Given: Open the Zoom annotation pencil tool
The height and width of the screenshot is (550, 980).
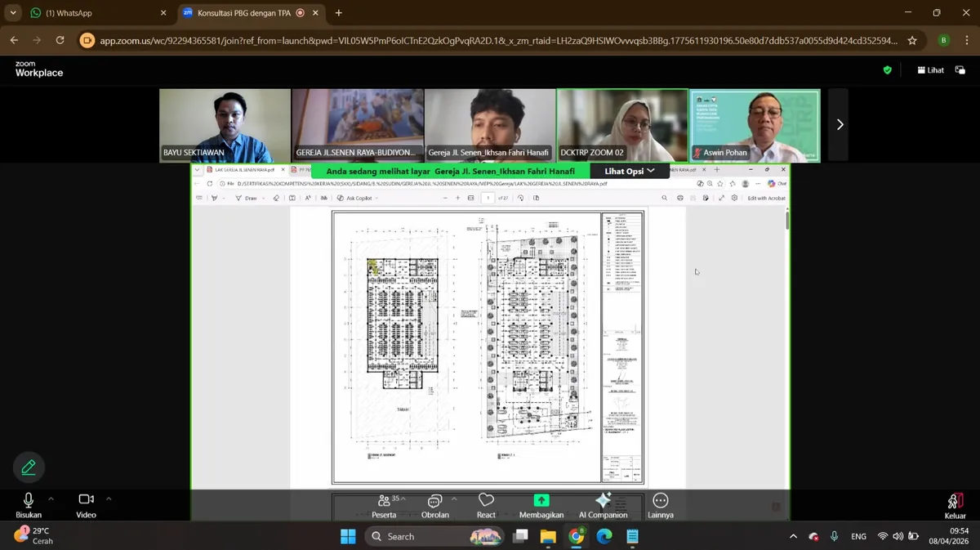Looking at the screenshot, I should click(29, 467).
